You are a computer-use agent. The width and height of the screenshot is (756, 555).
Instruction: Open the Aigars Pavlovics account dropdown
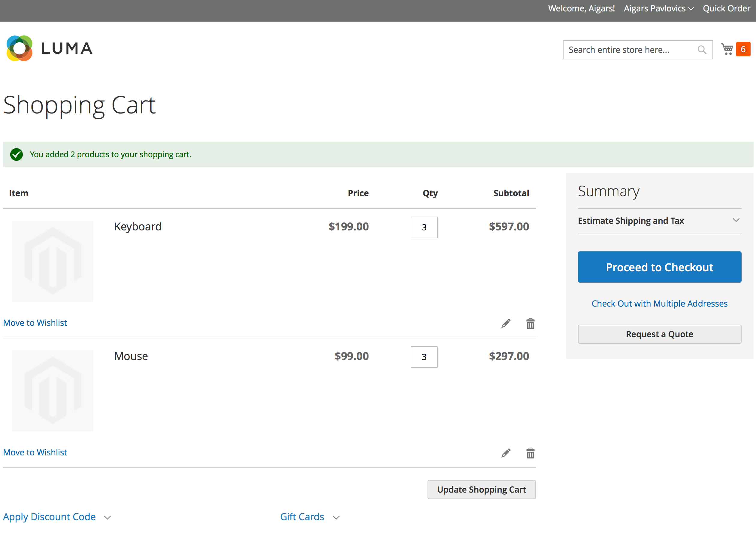click(658, 8)
